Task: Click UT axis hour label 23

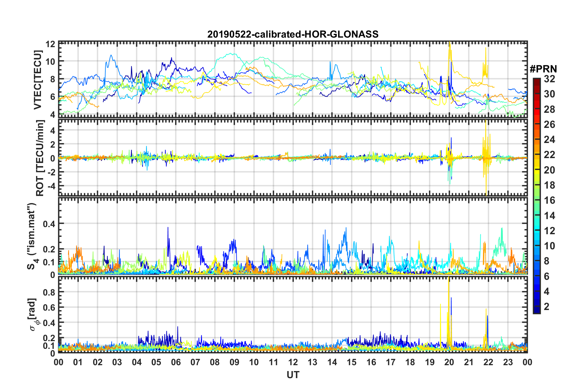Action: [x=508, y=362]
